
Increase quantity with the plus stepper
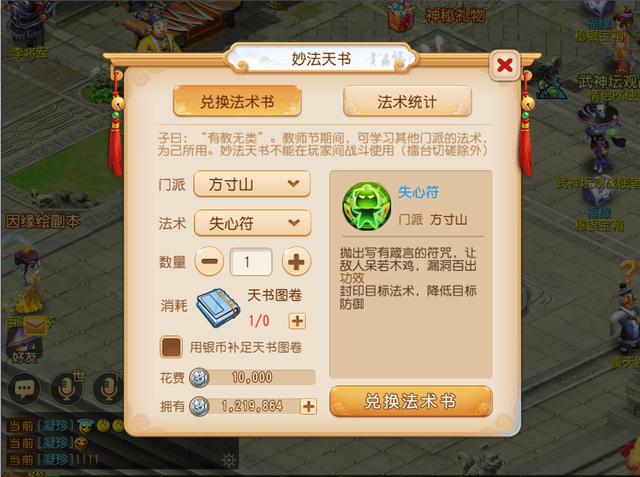[296, 262]
